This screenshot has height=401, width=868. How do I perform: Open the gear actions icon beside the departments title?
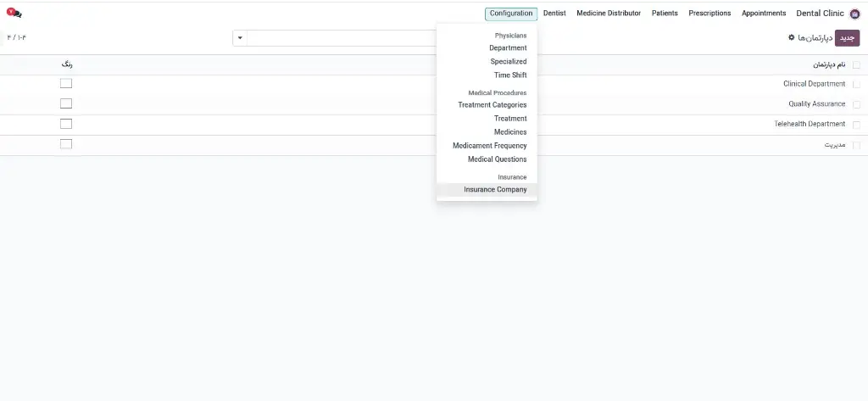(x=791, y=37)
